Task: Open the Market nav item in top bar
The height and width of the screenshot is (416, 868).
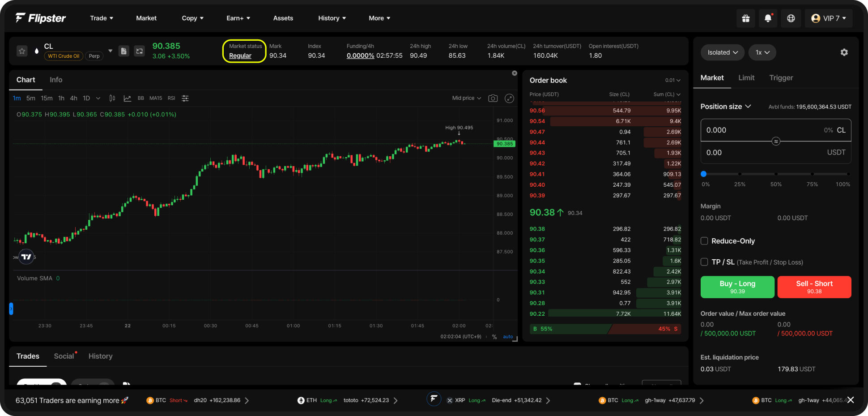Action: 146,18
